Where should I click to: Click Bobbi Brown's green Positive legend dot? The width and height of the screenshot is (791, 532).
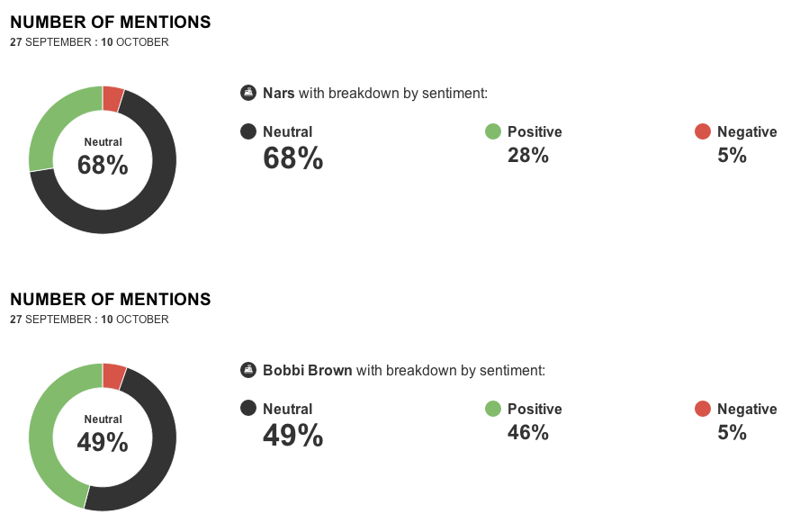[493, 409]
